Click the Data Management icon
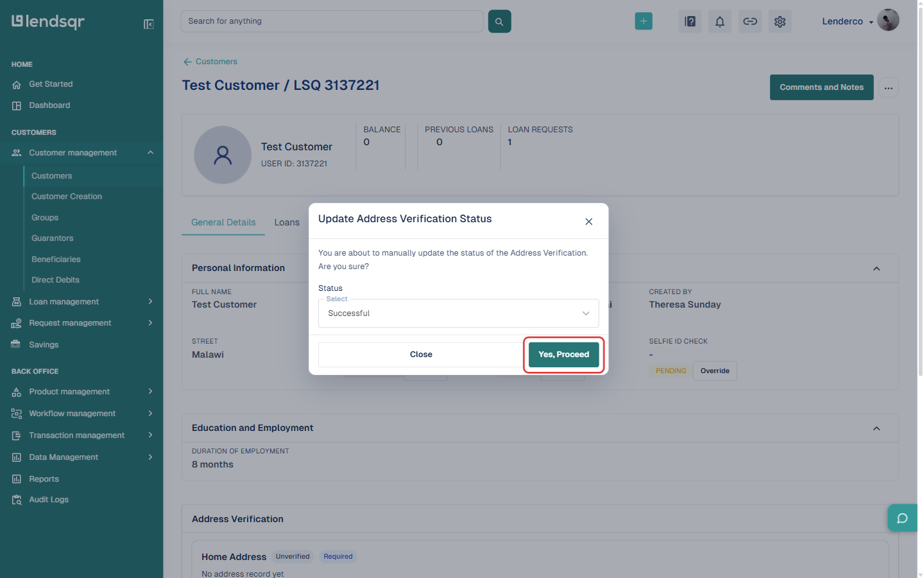 pyautogui.click(x=17, y=457)
